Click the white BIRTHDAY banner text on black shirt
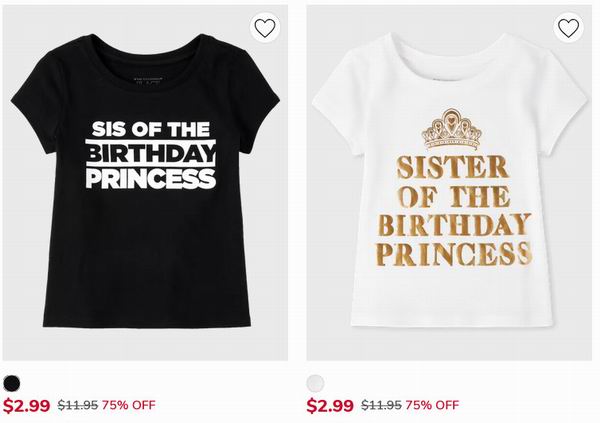This screenshot has width=600, height=423. point(151,153)
